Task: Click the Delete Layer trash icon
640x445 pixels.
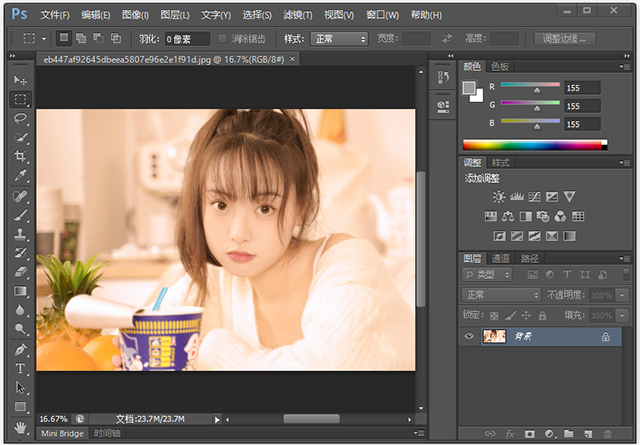Action: click(606, 434)
